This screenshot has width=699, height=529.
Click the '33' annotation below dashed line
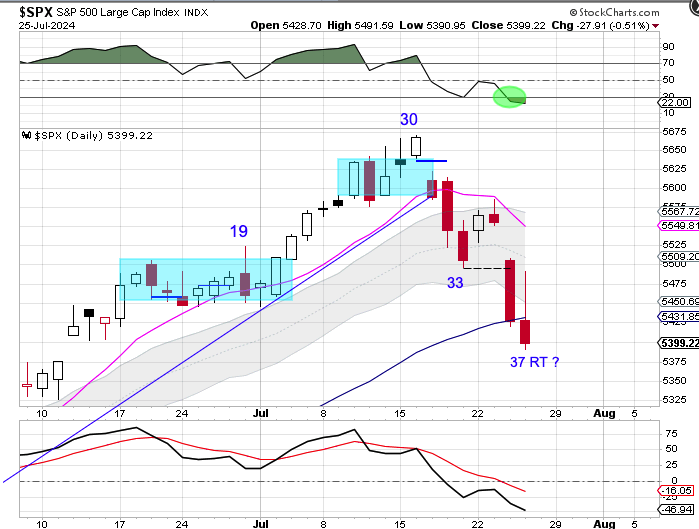coord(455,283)
